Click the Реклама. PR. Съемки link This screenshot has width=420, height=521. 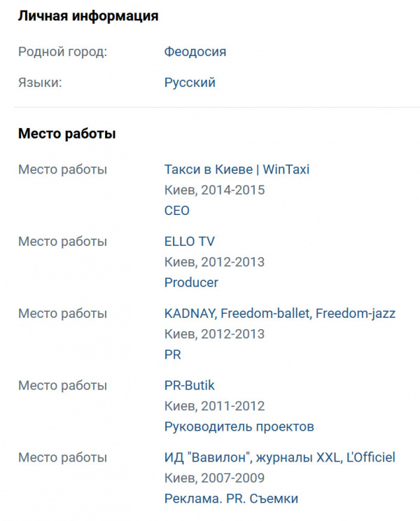pos(231,499)
